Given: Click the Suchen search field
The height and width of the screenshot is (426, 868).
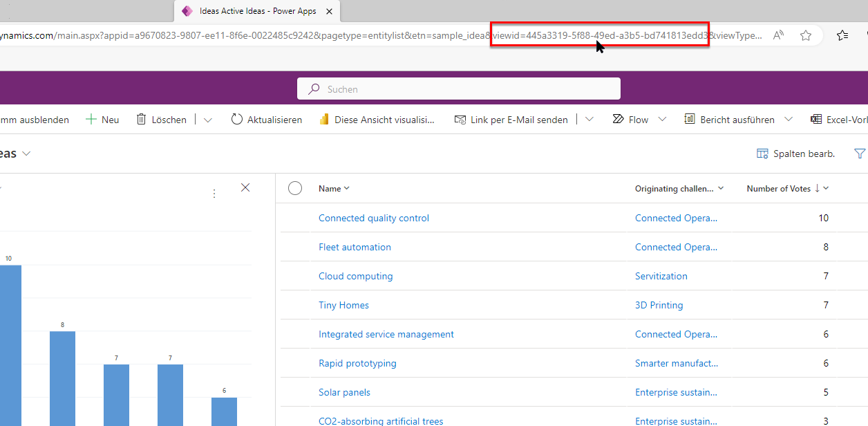Looking at the screenshot, I should click(x=459, y=89).
